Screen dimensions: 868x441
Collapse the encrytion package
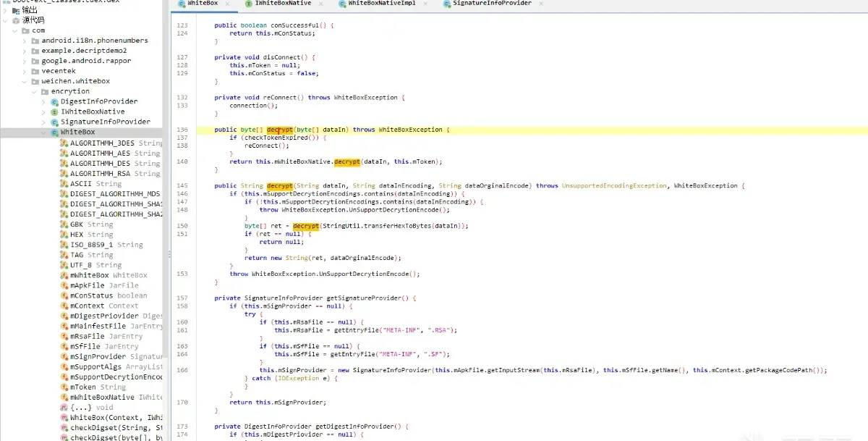tap(34, 91)
